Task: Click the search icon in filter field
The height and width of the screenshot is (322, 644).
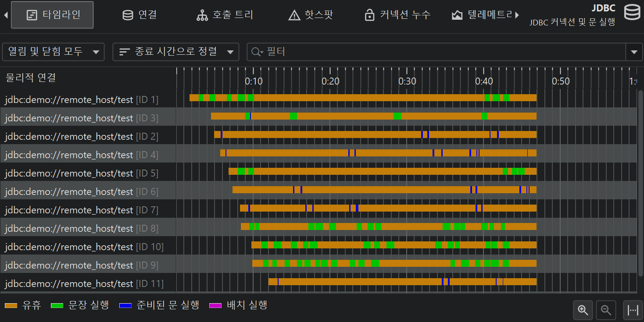Action: pyautogui.click(x=256, y=52)
